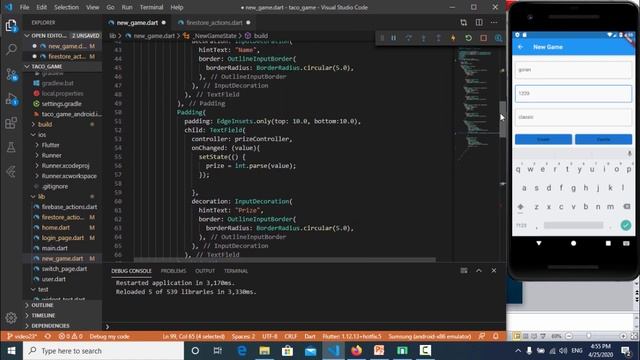Image resolution: width=640 pixels, height=360 pixels.
Task: Switch to the Problems panel tab
Action: tap(173, 271)
